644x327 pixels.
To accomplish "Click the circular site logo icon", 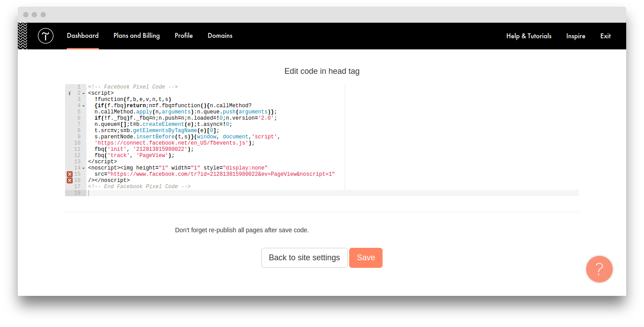I will (46, 36).
